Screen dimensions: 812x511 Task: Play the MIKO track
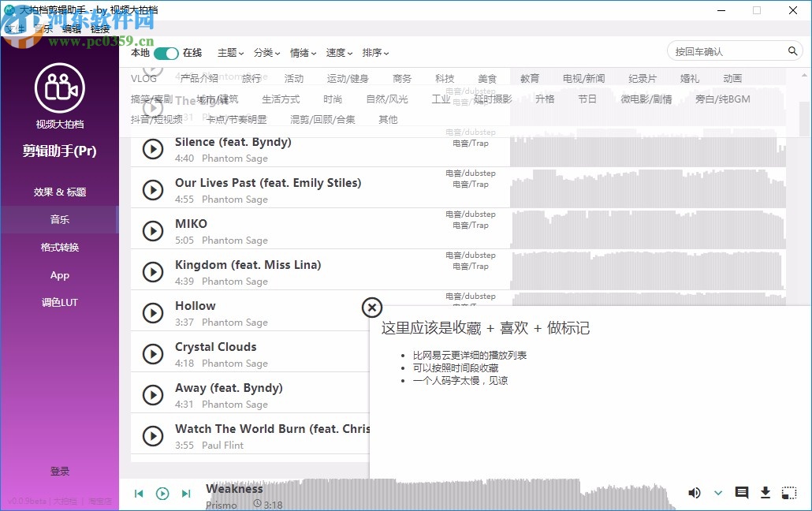pos(153,231)
